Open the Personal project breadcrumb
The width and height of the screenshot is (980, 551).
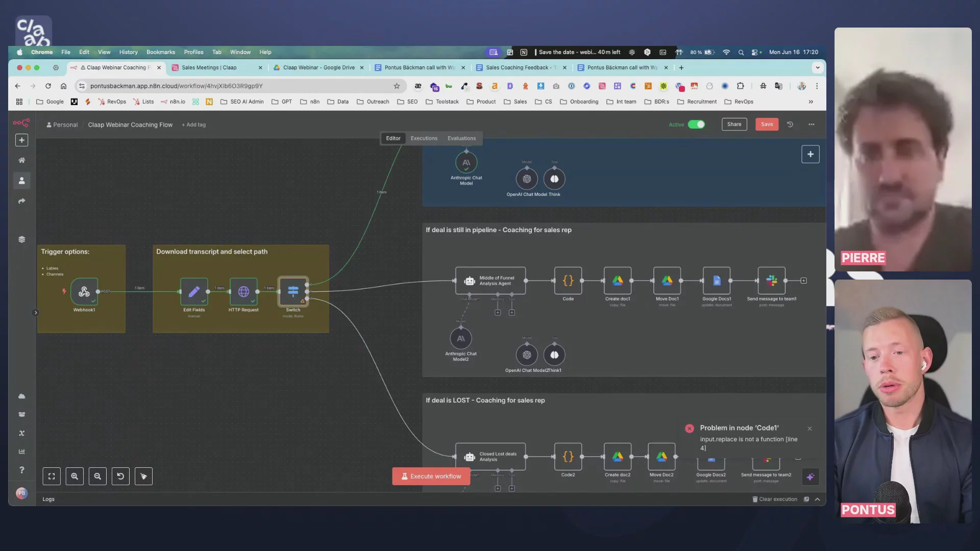[x=62, y=125]
